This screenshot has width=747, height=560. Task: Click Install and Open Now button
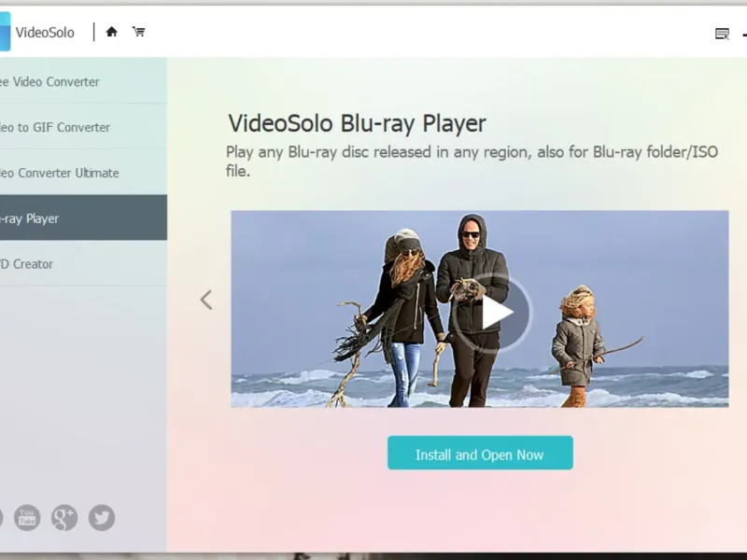[x=480, y=453]
